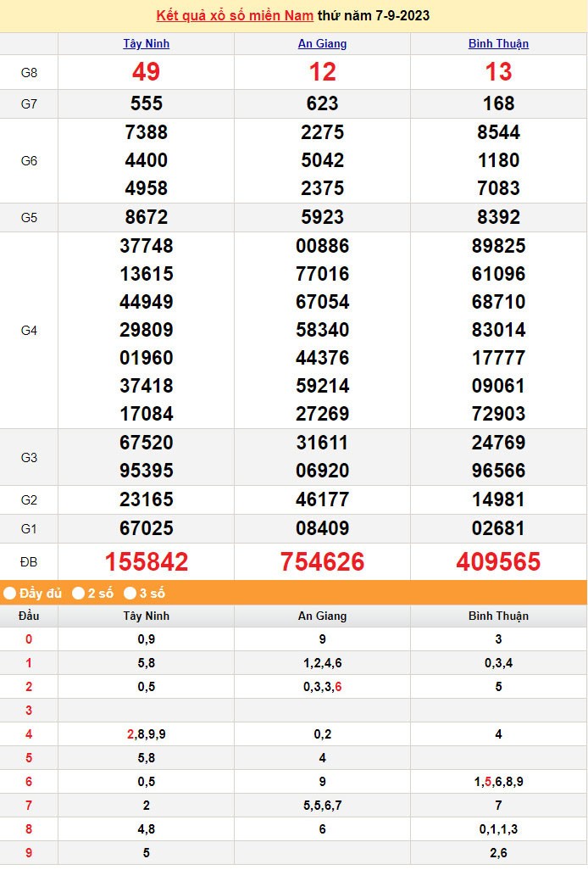588x870 pixels.
Task: Click Tây Ninh tail values '2,8,9,9'
Action: coord(147,734)
